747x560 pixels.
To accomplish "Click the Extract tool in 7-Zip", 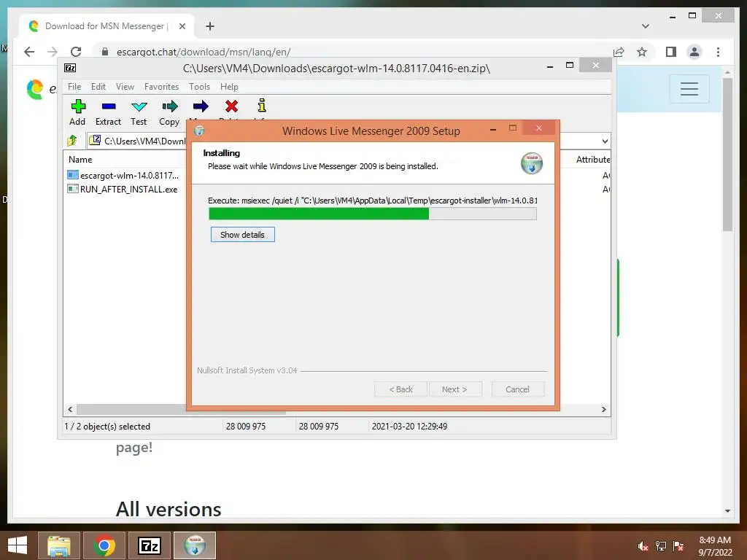I will click(x=108, y=112).
